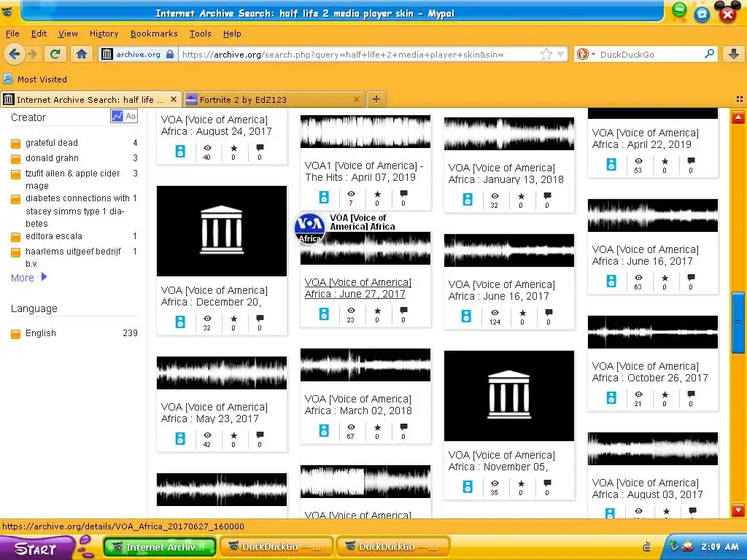This screenshot has height=560, width=747.
Task: Open the search engine chooser dropdown
Action: 594,54
